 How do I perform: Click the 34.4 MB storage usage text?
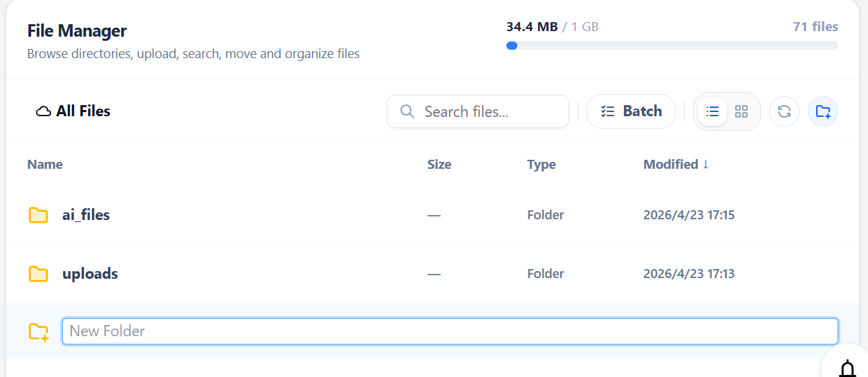(532, 27)
